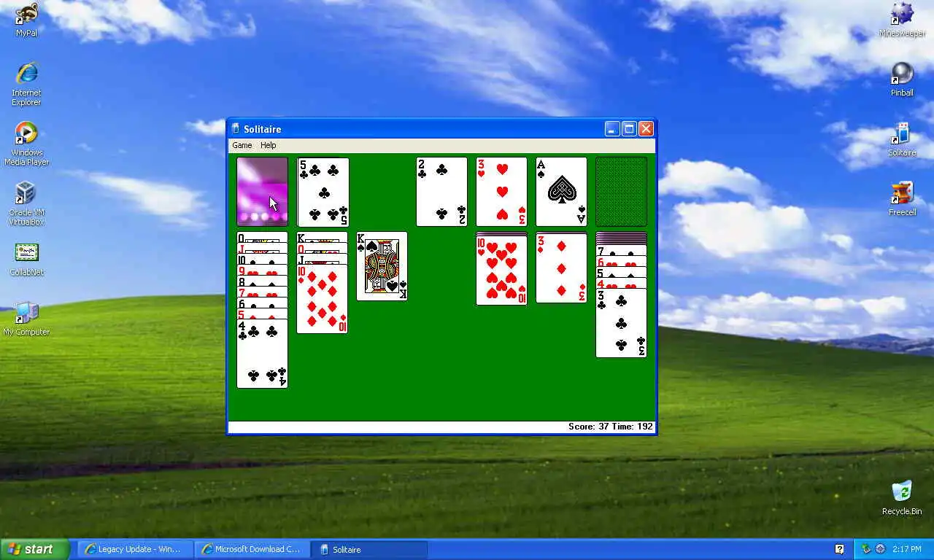Open the MyPal desktop icon
Image resolution: width=934 pixels, height=560 pixels.
click(26, 20)
